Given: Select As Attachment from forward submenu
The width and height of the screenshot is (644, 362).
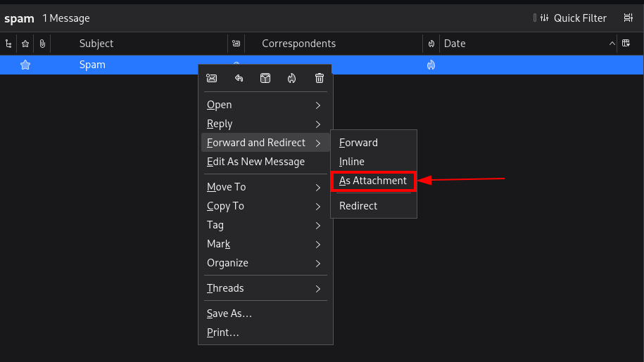Looking at the screenshot, I should click(x=373, y=181).
